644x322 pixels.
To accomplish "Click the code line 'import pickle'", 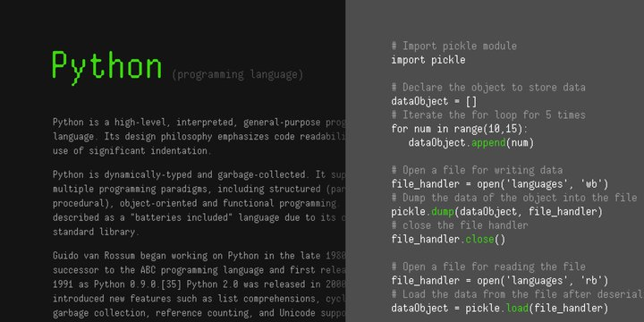I will pyautogui.click(x=428, y=60).
